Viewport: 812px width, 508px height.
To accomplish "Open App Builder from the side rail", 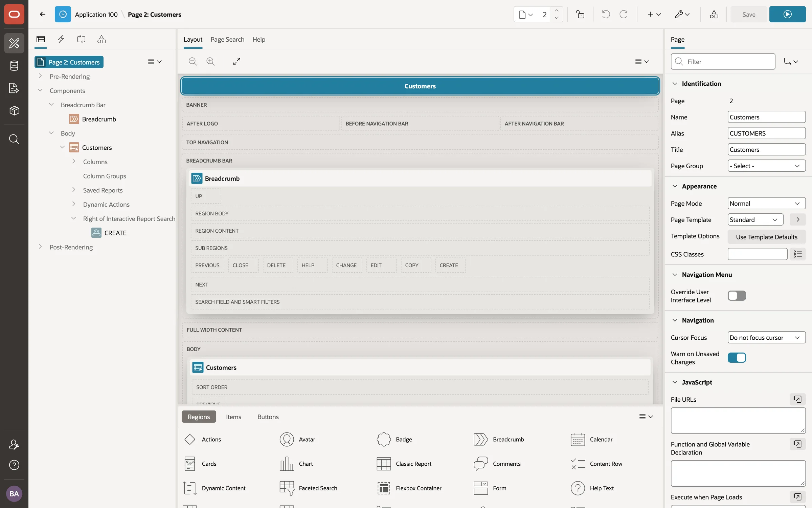I will click(x=14, y=43).
